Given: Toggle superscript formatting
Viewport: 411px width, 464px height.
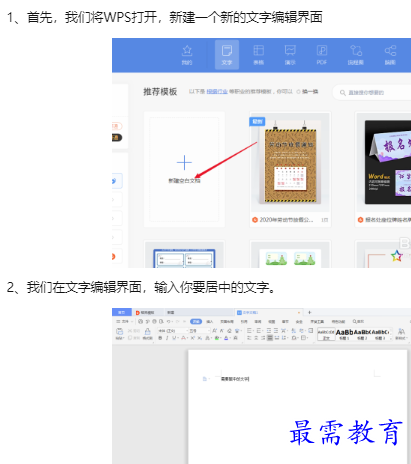Looking at the screenshot, I should point(192,338).
